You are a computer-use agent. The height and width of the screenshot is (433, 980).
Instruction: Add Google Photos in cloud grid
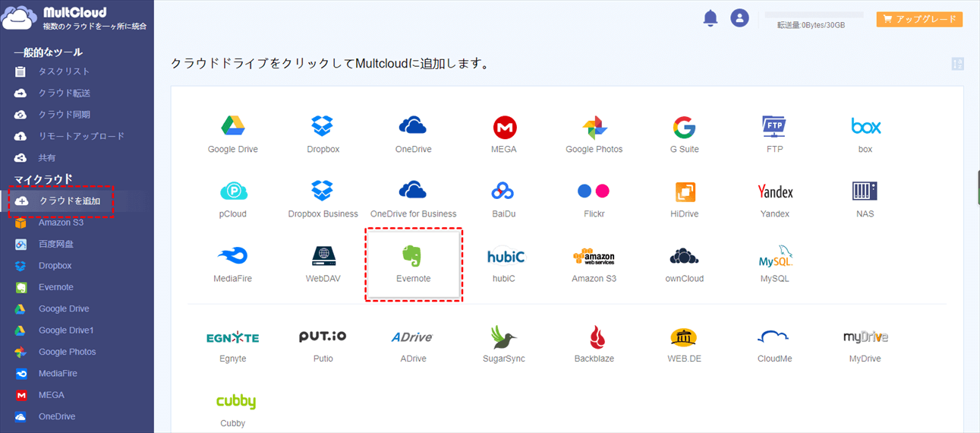pos(594,134)
